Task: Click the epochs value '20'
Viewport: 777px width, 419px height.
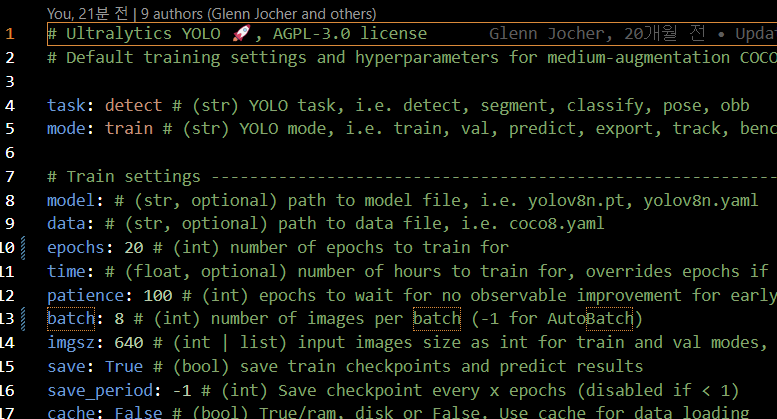Action: (134, 248)
